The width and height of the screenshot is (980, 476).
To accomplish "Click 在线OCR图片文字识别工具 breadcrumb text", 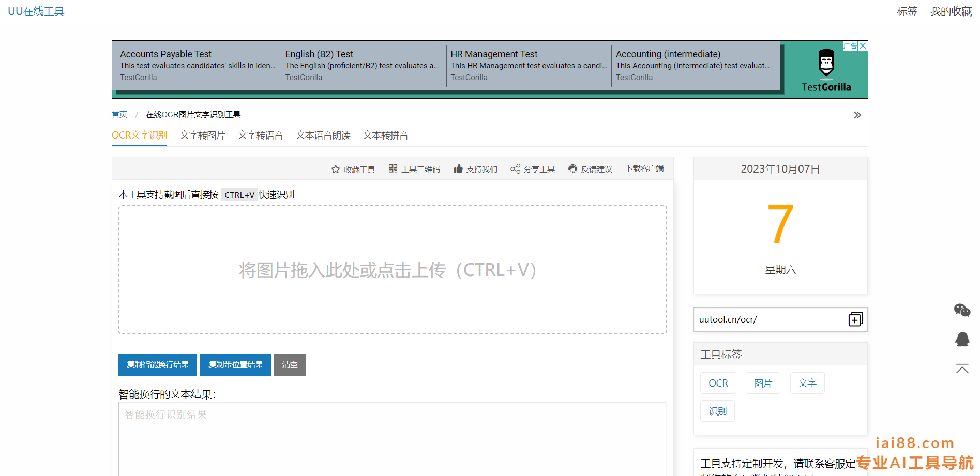I will (193, 115).
